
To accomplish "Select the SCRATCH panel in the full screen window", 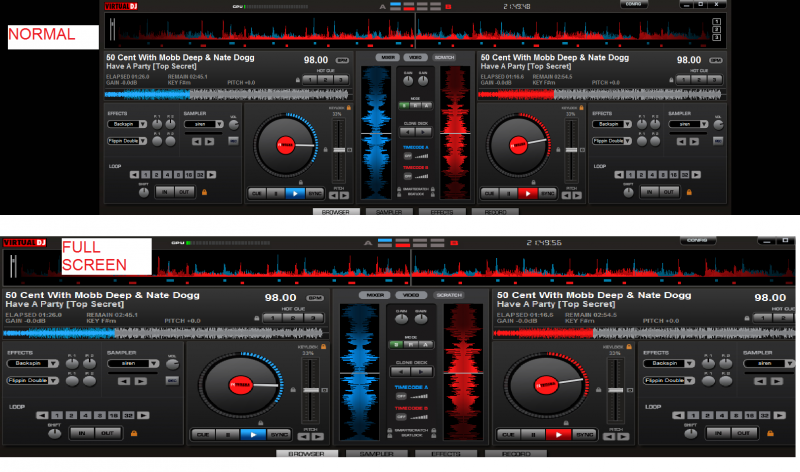I will [449, 295].
